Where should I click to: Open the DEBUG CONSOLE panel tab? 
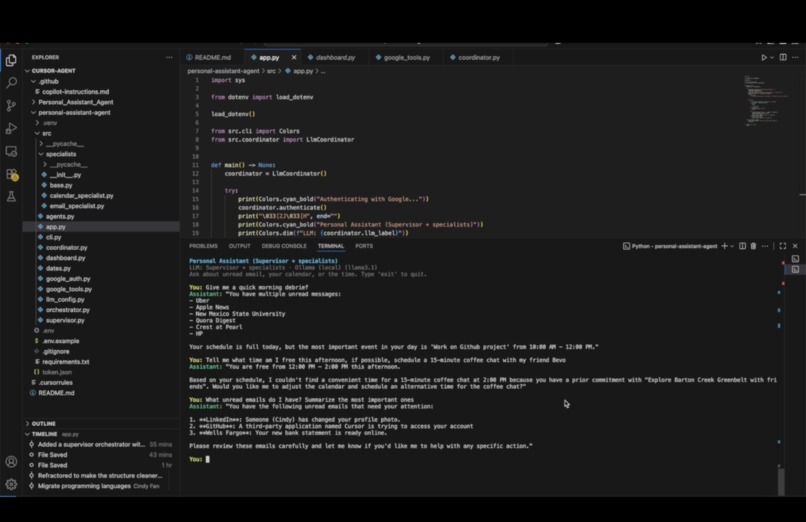point(284,246)
